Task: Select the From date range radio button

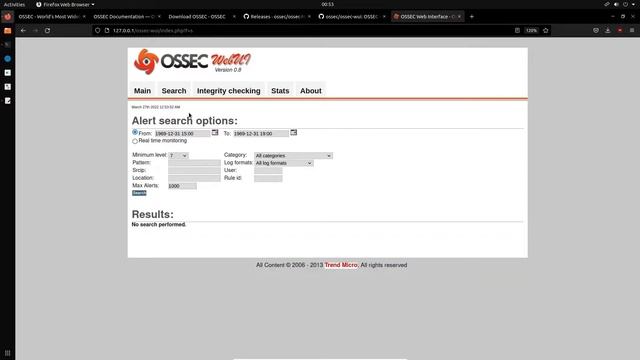Action: coord(135,132)
